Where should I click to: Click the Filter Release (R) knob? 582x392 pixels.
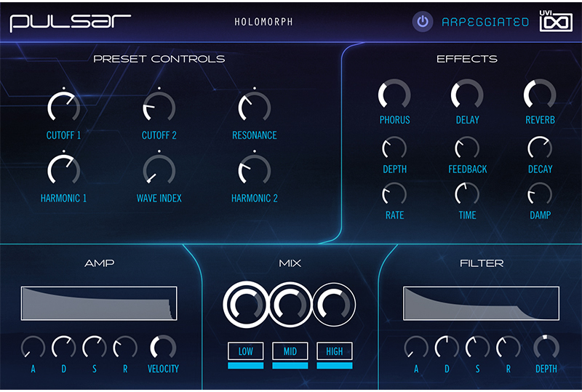(508, 348)
